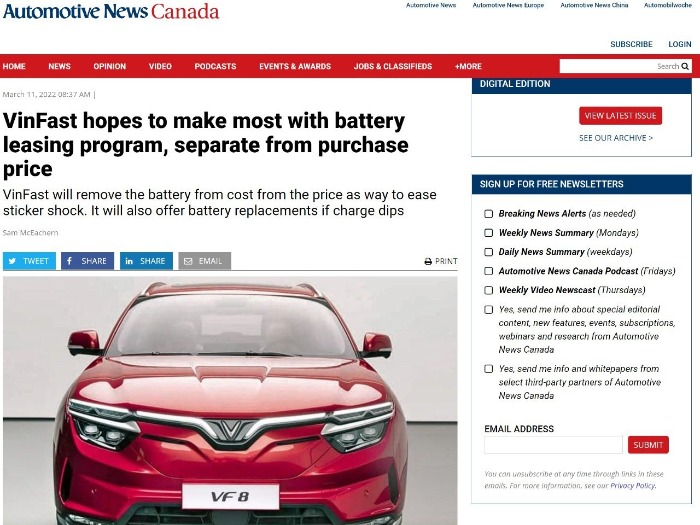The image size is (700, 525).
Task: Go to the OPINION section
Action: [110, 67]
